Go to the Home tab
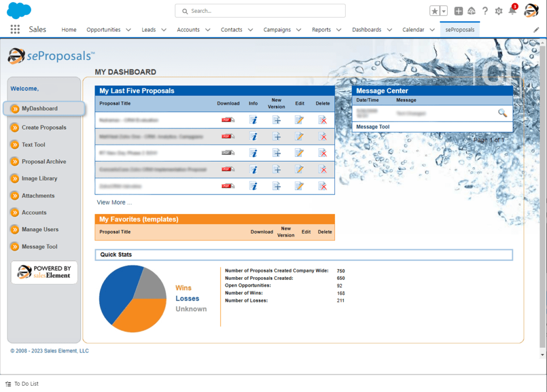Image resolution: width=547 pixels, height=392 pixels. [x=69, y=30]
